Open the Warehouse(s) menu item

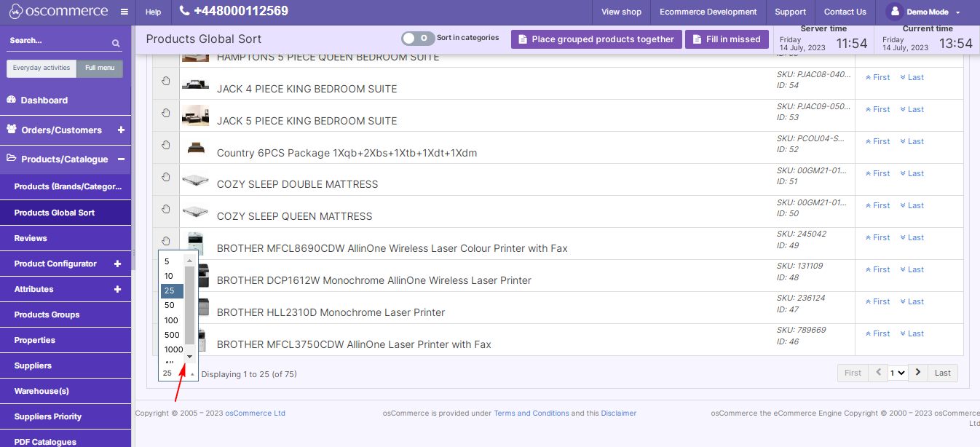66,391
